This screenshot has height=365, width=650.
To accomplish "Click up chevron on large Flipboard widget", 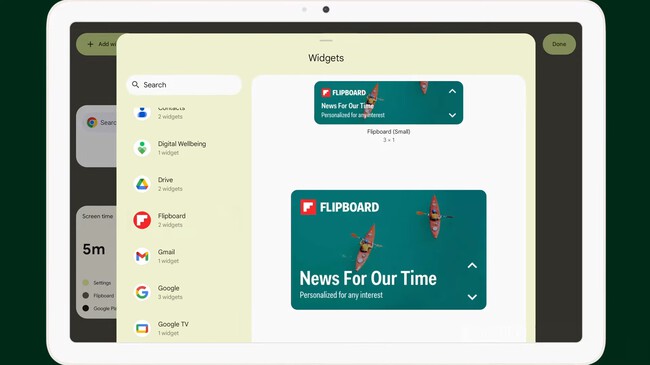I will [x=472, y=265].
